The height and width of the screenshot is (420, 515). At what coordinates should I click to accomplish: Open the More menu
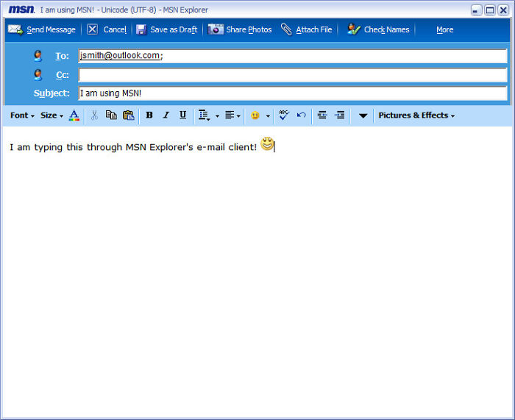pyautogui.click(x=444, y=29)
